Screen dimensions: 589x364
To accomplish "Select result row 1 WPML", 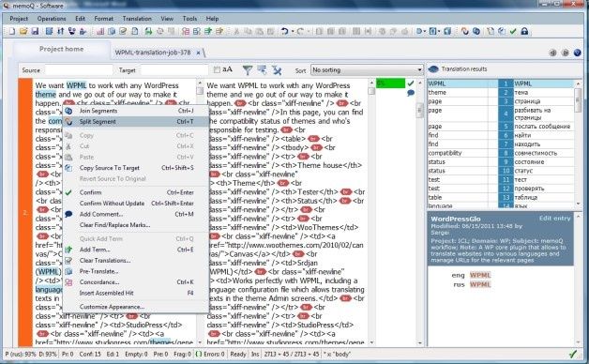I will [500, 83].
